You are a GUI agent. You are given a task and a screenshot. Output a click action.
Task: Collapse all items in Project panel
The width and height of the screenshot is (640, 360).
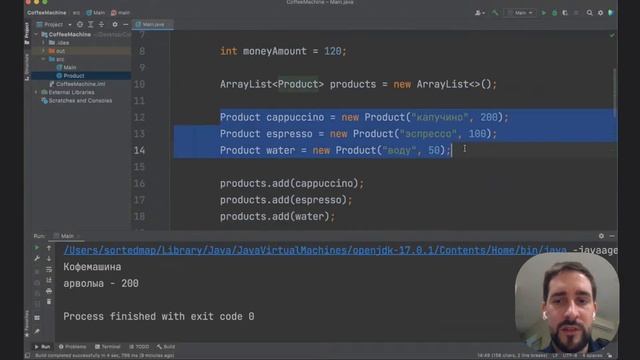(x=101, y=24)
